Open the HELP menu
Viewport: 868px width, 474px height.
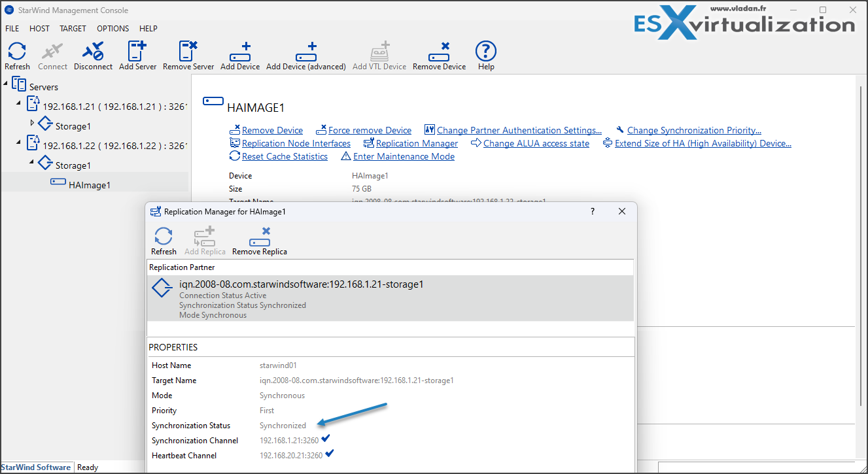click(148, 28)
